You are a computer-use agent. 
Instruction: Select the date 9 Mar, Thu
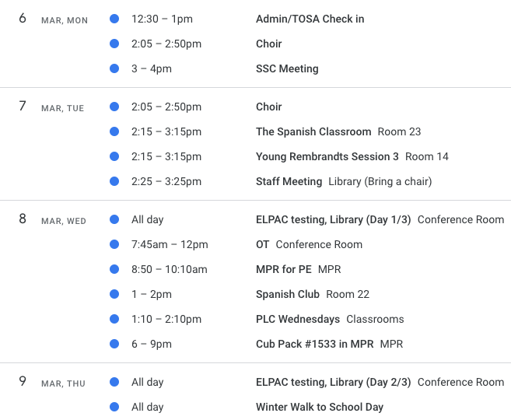[x=52, y=382]
